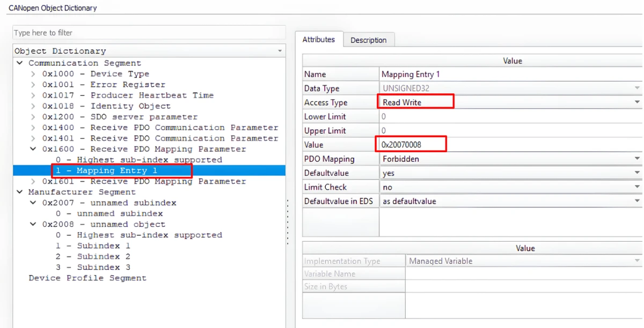Click the 'CANopen Object Dictionary' title
The image size is (644, 328).
[x=53, y=8]
